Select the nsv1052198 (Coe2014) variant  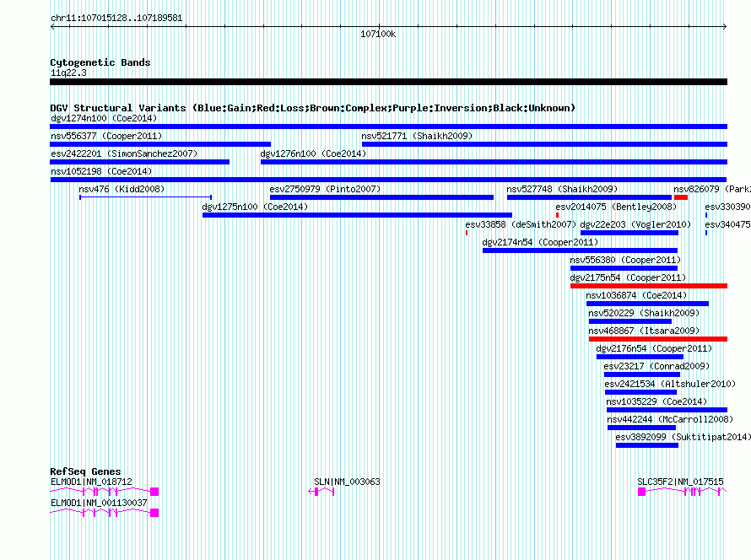[388, 180]
